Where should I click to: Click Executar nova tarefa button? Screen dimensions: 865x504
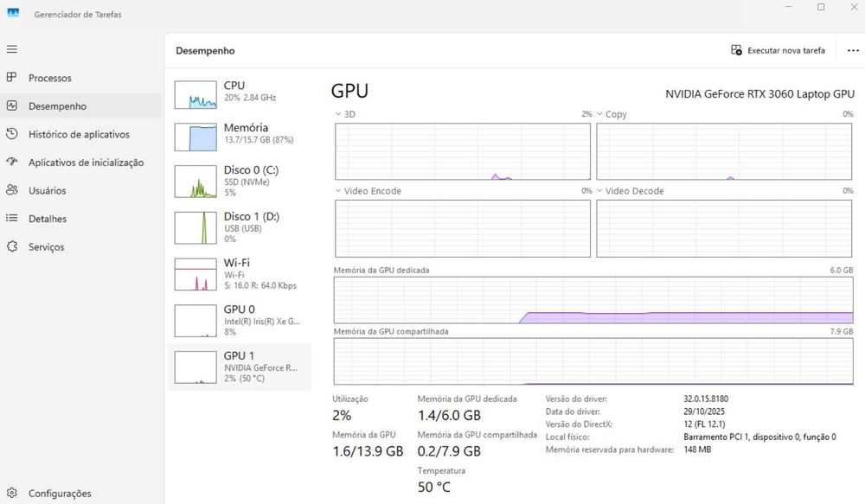(778, 50)
